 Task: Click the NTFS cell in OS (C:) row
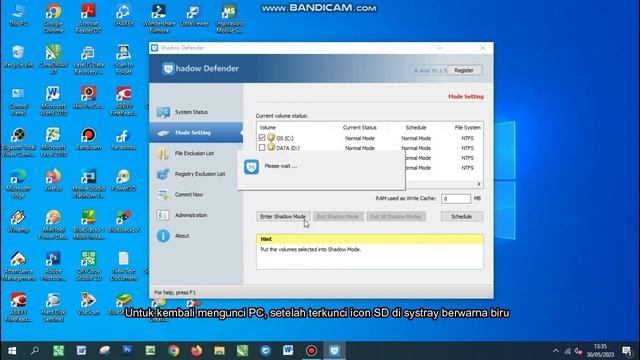pos(467,138)
